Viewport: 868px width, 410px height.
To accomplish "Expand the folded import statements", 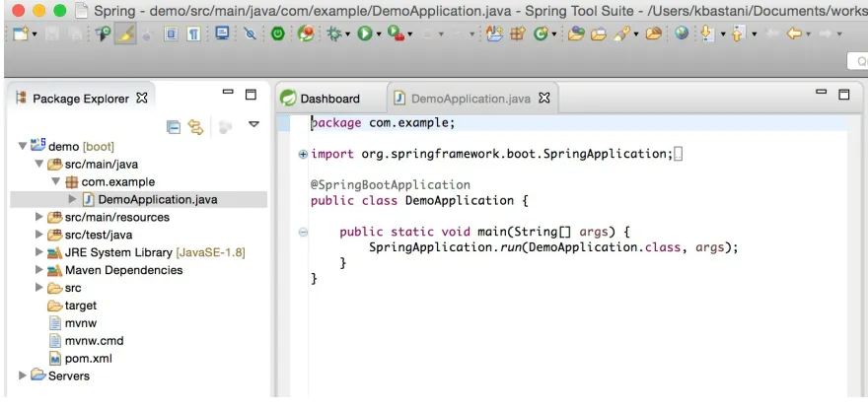I will click(303, 155).
